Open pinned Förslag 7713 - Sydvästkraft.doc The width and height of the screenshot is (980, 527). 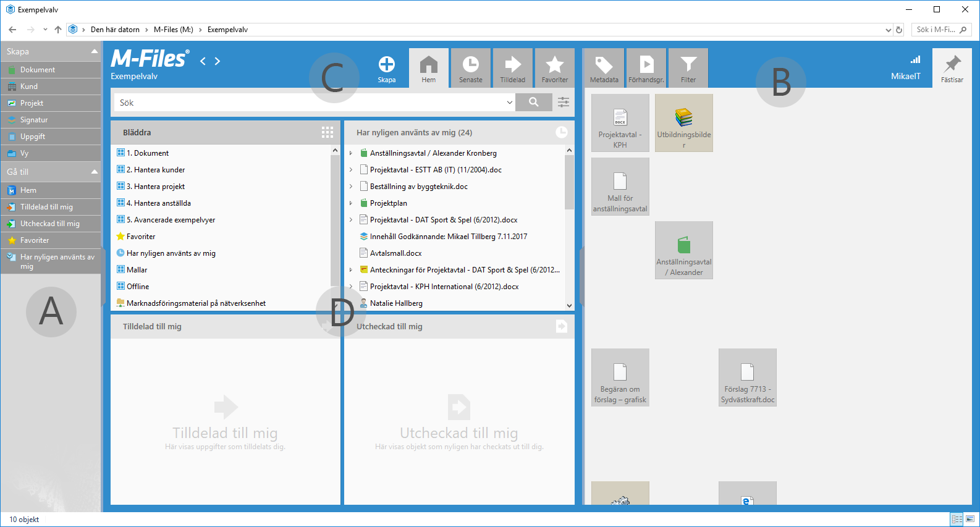point(748,377)
